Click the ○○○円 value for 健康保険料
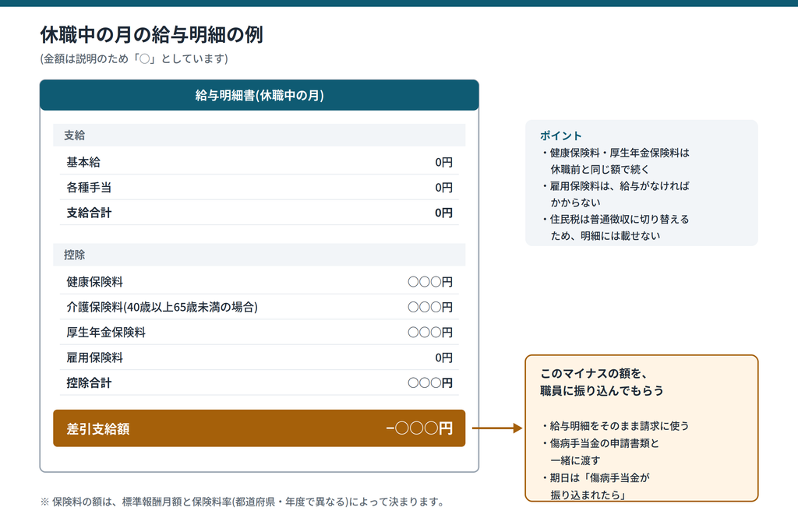798x532 pixels. pos(430,282)
